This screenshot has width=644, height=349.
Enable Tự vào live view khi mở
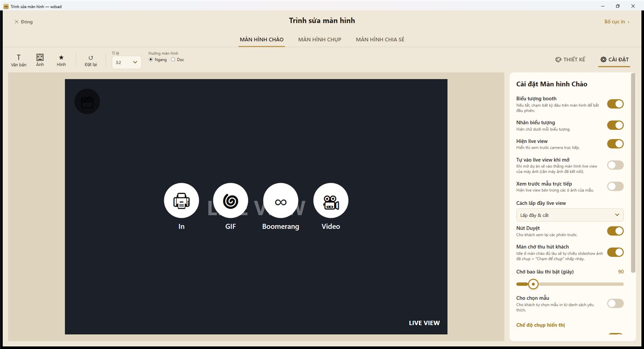click(615, 165)
